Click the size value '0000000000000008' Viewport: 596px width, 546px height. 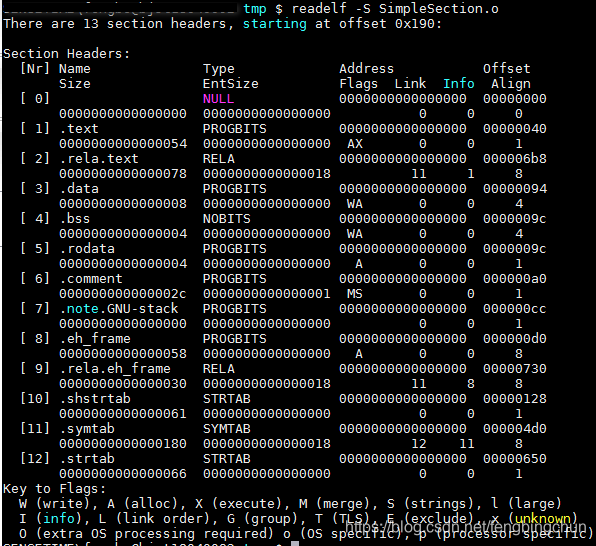(123, 204)
